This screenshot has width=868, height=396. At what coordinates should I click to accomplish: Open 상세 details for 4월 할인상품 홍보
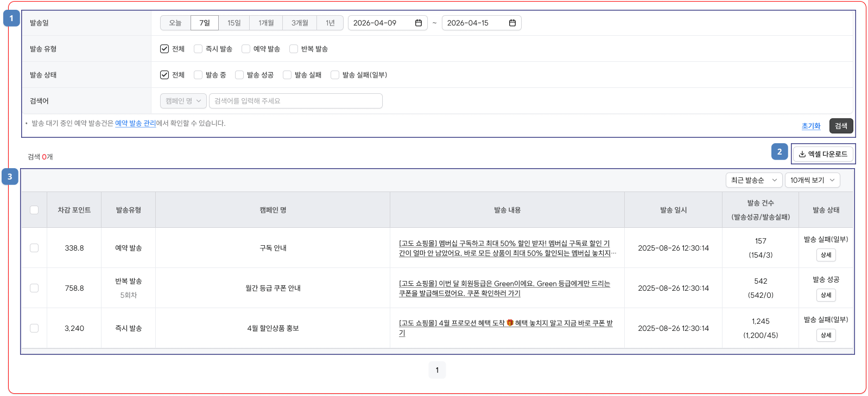(826, 335)
